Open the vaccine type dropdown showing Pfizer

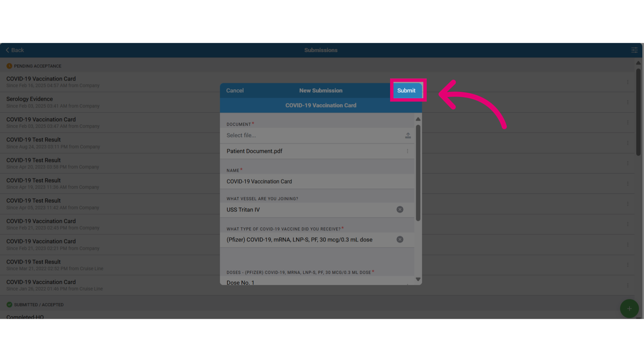[317, 240]
